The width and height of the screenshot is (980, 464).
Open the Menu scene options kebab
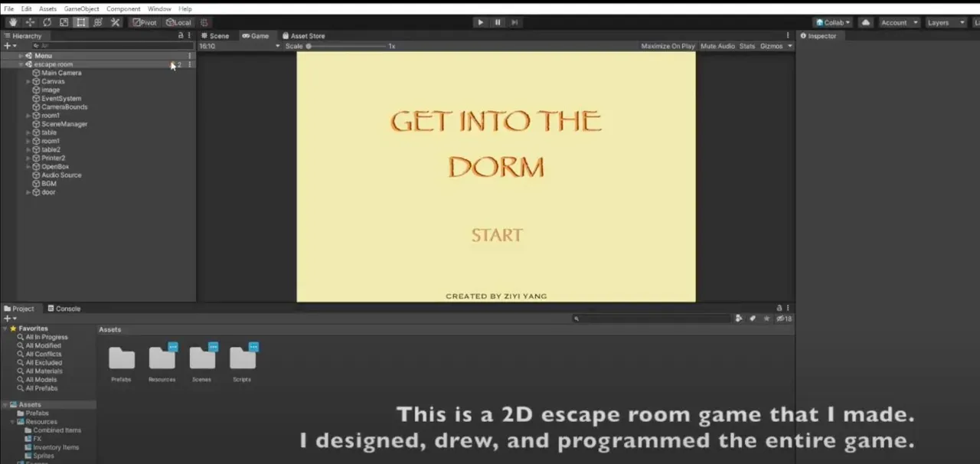click(190, 56)
